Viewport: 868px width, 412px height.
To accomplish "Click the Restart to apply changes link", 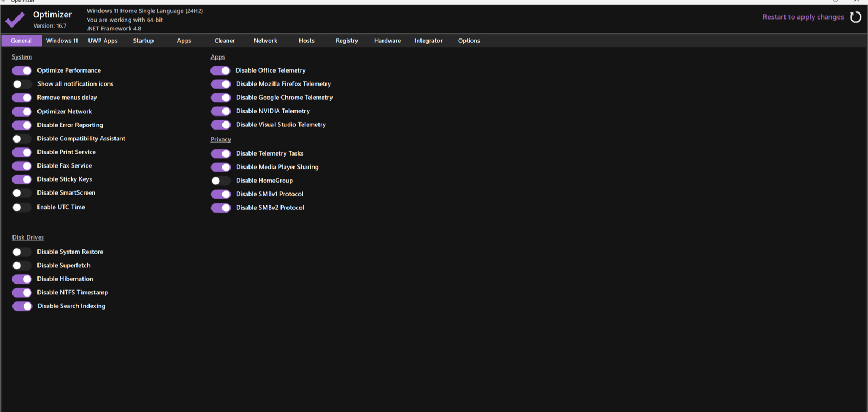I will [803, 17].
